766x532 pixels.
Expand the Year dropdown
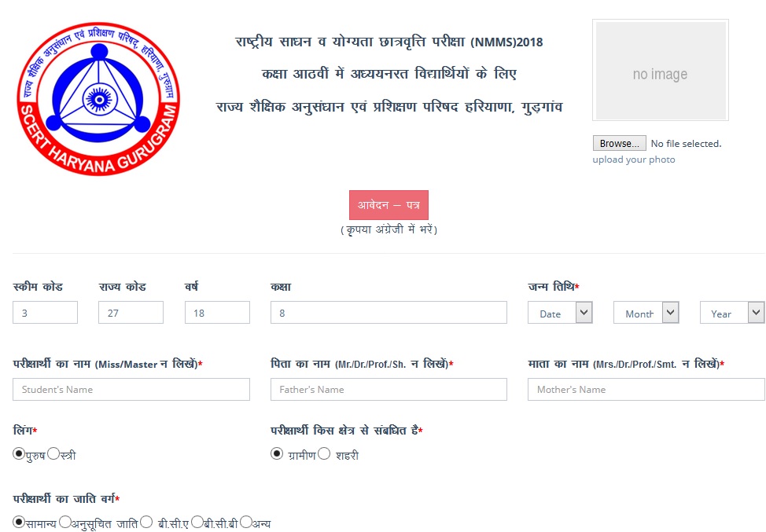pos(732,313)
